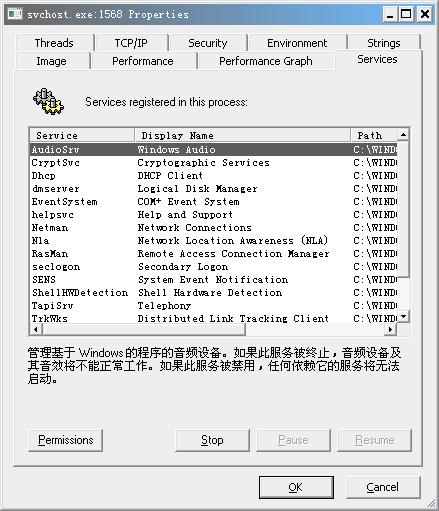
Task: Dismiss dialog with Cancel button
Action: 383,487
